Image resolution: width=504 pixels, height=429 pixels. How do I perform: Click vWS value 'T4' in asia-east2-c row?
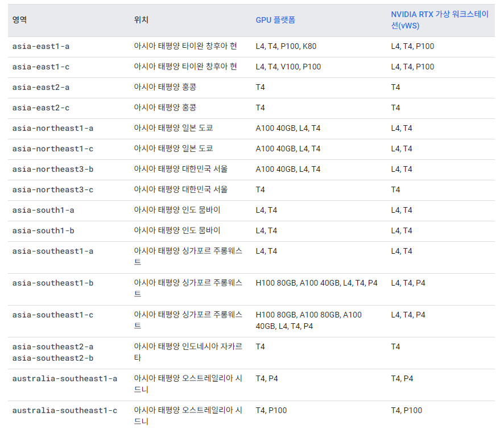[x=395, y=108]
